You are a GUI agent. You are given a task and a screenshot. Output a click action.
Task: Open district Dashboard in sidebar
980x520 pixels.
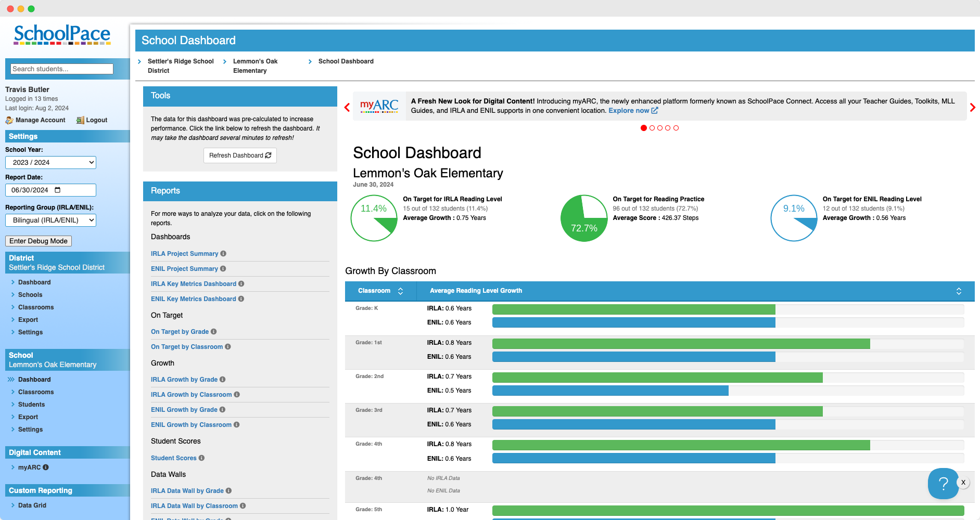pyautogui.click(x=34, y=282)
